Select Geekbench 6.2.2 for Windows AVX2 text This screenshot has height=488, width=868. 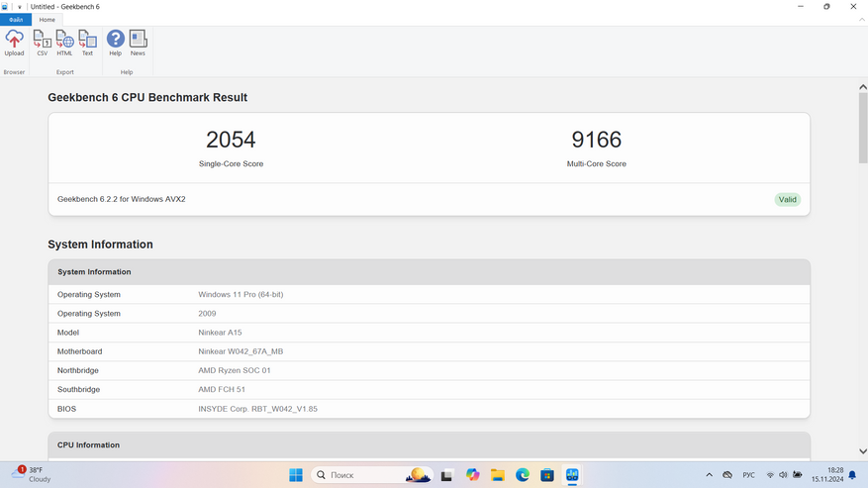(x=121, y=199)
